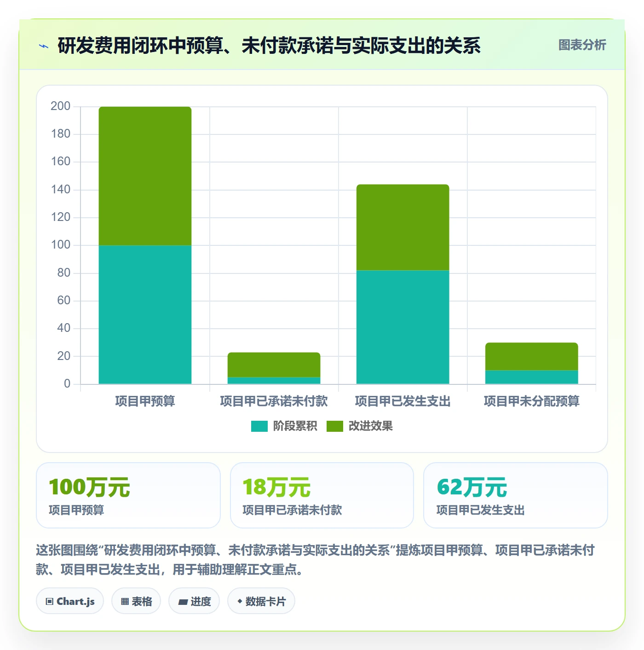Click the 图表分析 label in header
644x650 pixels.
pos(582,45)
